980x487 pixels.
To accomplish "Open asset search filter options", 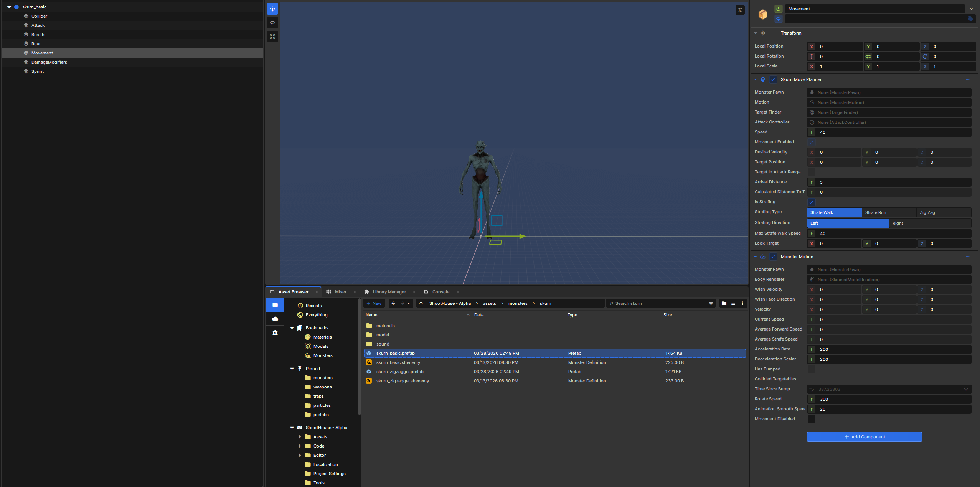I will [711, 303].
